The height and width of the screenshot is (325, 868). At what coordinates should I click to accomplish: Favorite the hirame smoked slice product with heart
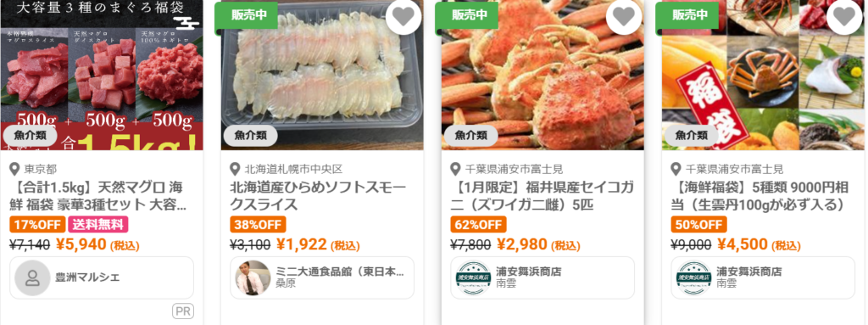(x=403, y=17)
